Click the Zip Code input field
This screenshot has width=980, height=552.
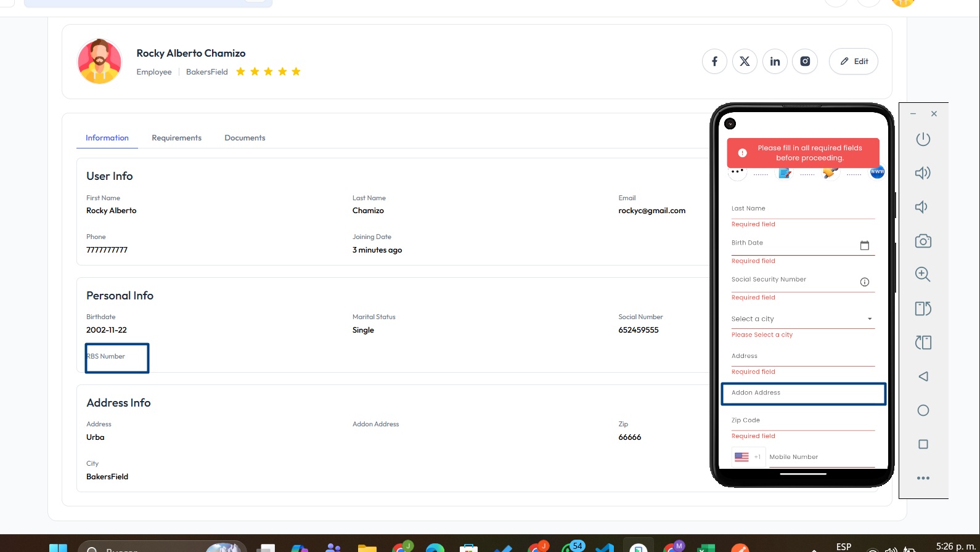pos(802,421)
